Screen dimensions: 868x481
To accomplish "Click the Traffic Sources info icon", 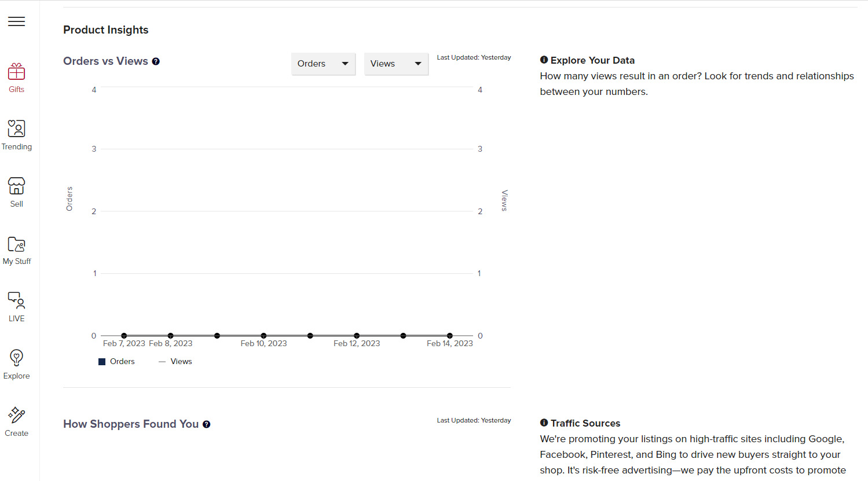I will tap(544, 423).
